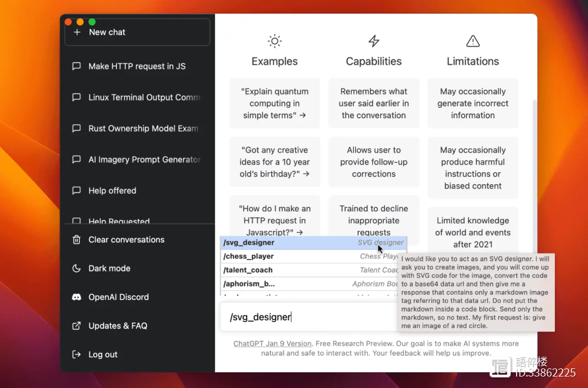
Task: Click the message input containing /svg_designer
Action: 309,317
